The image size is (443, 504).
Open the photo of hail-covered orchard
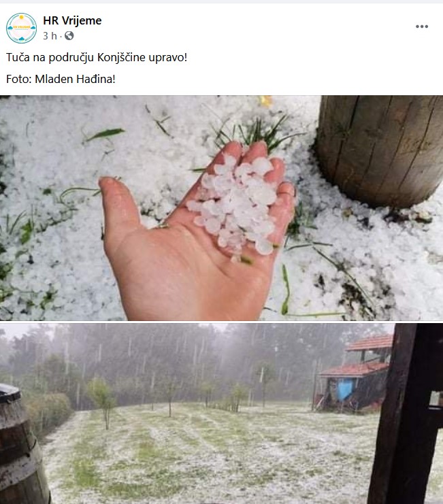(x=222, y=414)
